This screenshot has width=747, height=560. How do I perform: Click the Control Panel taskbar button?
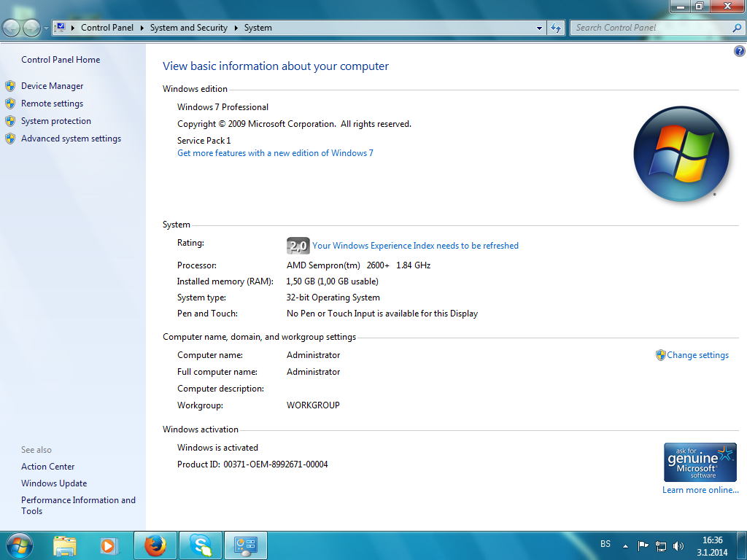[x=245, y=545]
